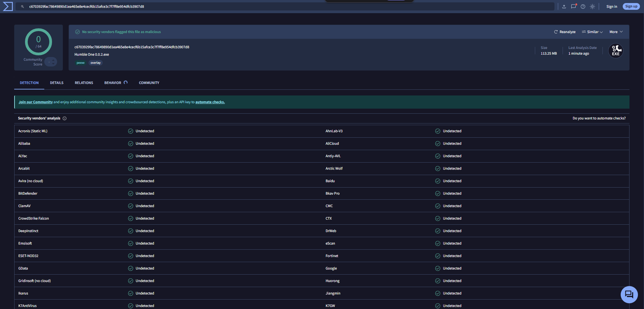Image resolution: width=644 pixels, height=309 pixels.
Task: Click the Arctic Wolf vendor name
Action: (x=334, y=169)
